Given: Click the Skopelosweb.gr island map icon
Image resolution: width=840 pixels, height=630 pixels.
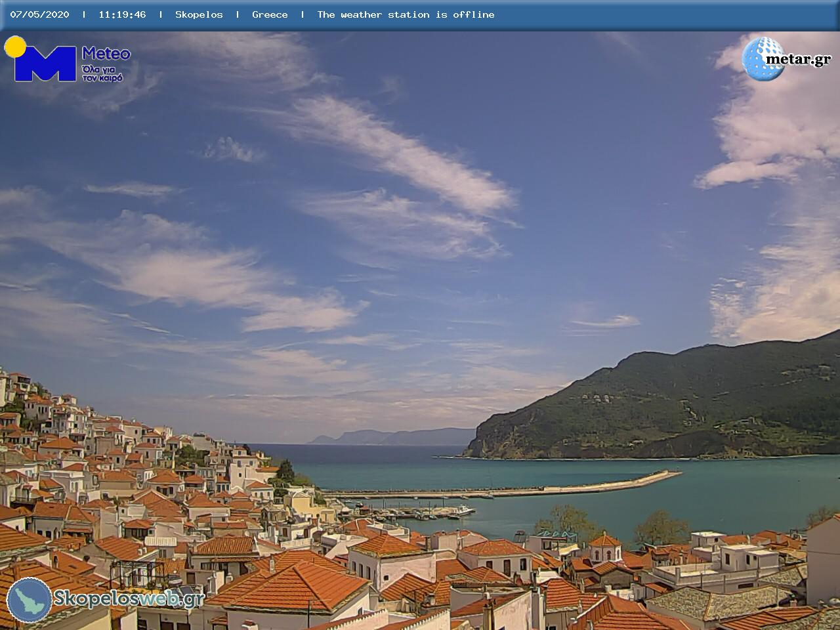Looking at the screenshot, I should point(30,599).
